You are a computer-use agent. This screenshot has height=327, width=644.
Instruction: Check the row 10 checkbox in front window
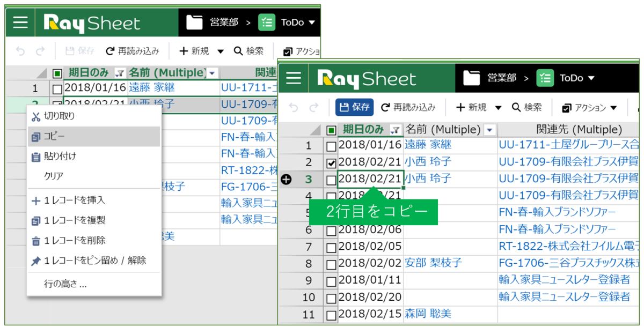[x=331, y=298]
